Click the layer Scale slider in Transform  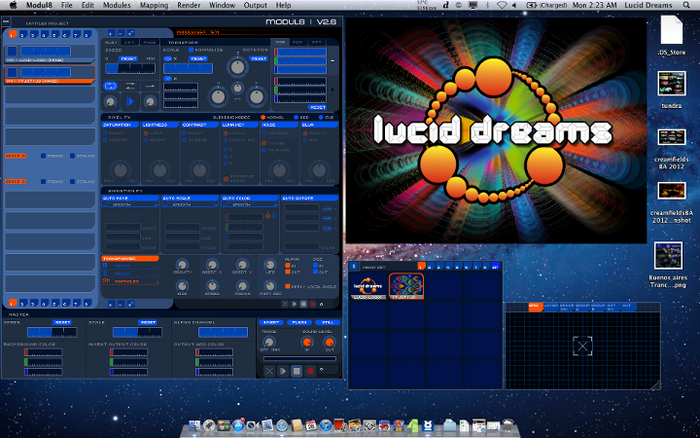click(188, 68)
